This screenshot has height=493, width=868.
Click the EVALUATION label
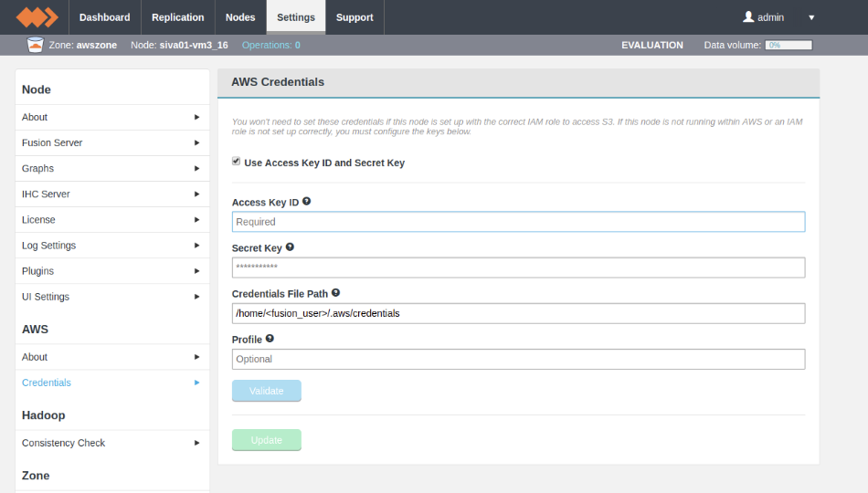[x=652, y=45]
